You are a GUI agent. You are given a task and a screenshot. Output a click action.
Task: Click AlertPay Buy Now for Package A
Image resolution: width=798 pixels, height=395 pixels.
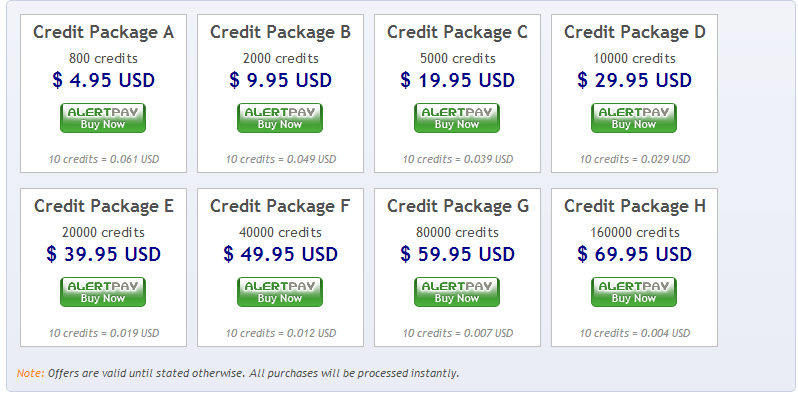click(103, 118)
